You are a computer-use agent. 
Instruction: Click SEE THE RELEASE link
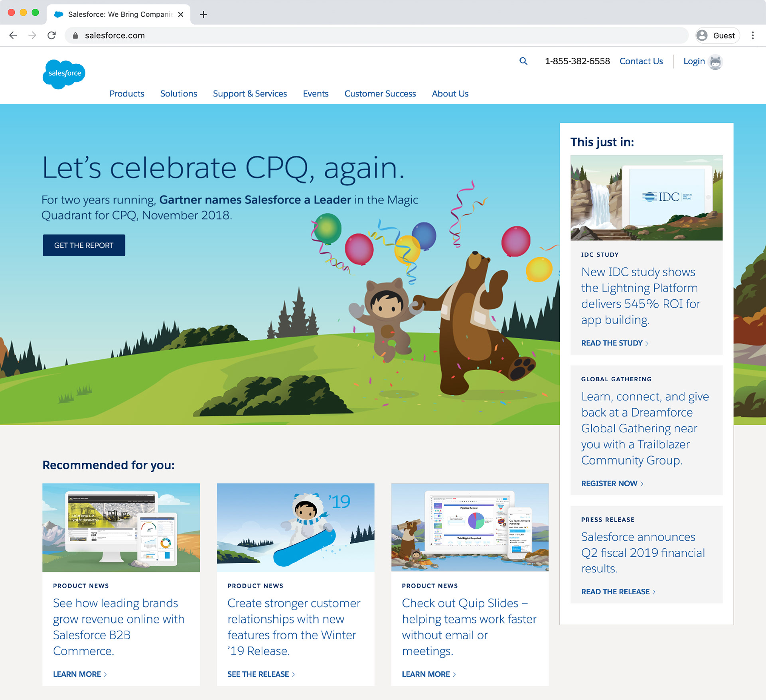pyautogui.click(x=261, y=674)
